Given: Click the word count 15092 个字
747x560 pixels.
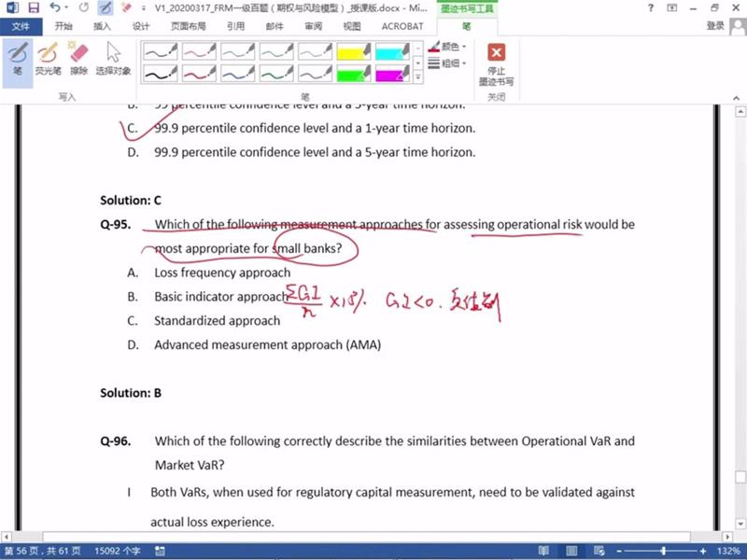Looking at the screenshot, I should [118, 551].
